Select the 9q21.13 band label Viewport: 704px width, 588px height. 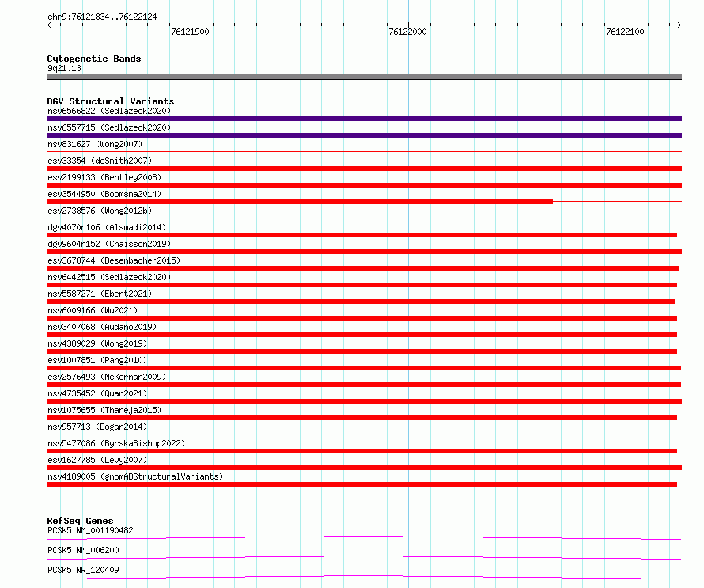click(x=64, y=68)
